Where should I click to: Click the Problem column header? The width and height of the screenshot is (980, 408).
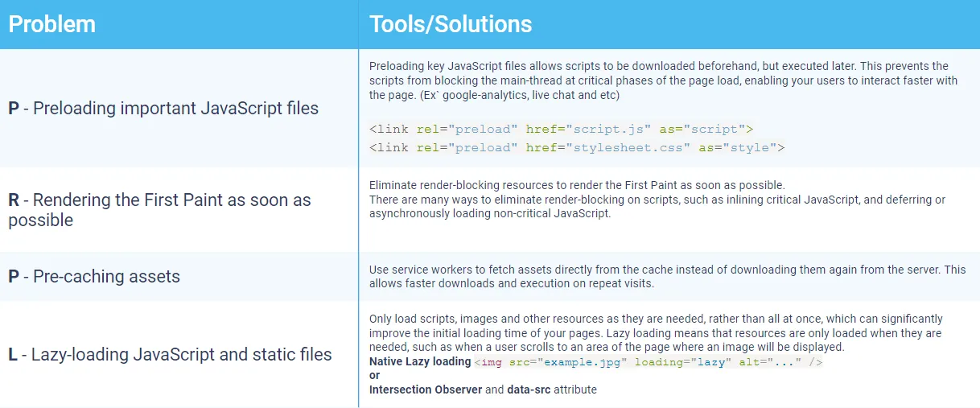(x=51, y=24)
